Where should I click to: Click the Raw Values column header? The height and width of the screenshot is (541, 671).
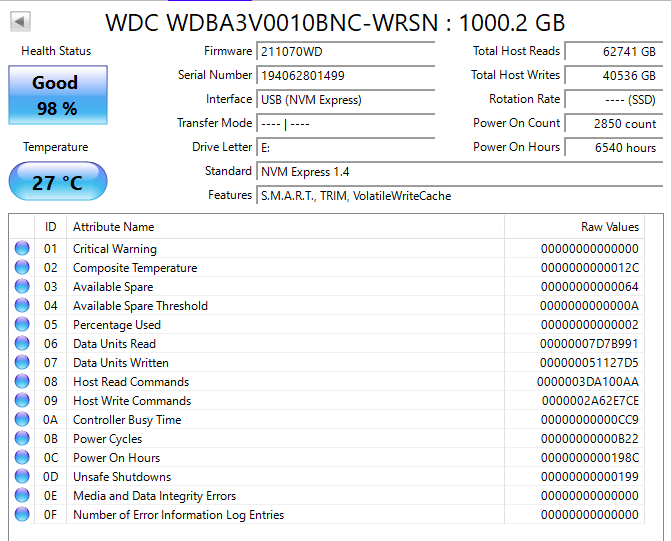click(x=575, y=226)
